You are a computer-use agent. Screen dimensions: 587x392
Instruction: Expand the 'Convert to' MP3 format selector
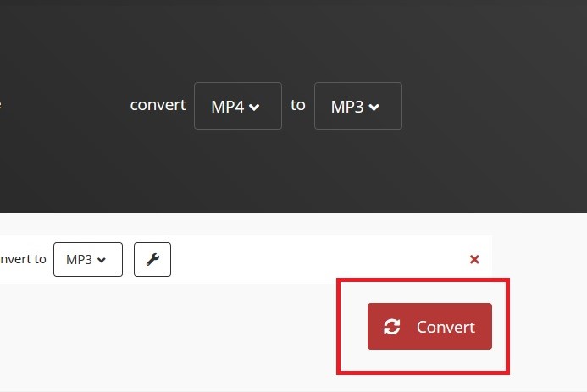click(x=88, y=259)
